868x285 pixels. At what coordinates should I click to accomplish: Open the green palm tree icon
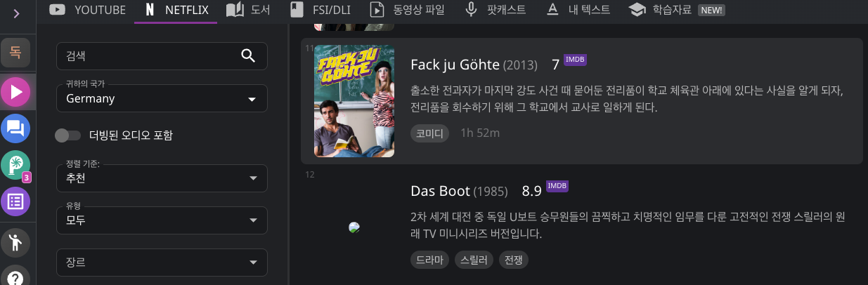click(15, 165)
